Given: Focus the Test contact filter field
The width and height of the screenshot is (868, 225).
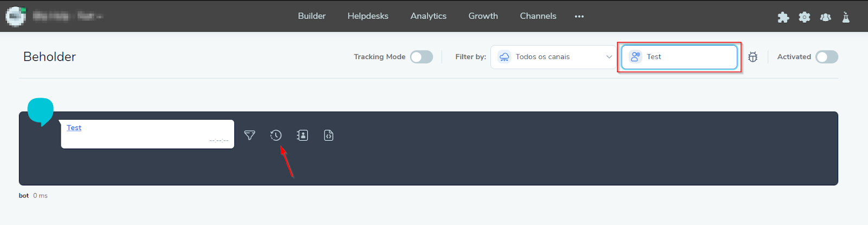Looking at the screenshot, I should click(686, 57).
